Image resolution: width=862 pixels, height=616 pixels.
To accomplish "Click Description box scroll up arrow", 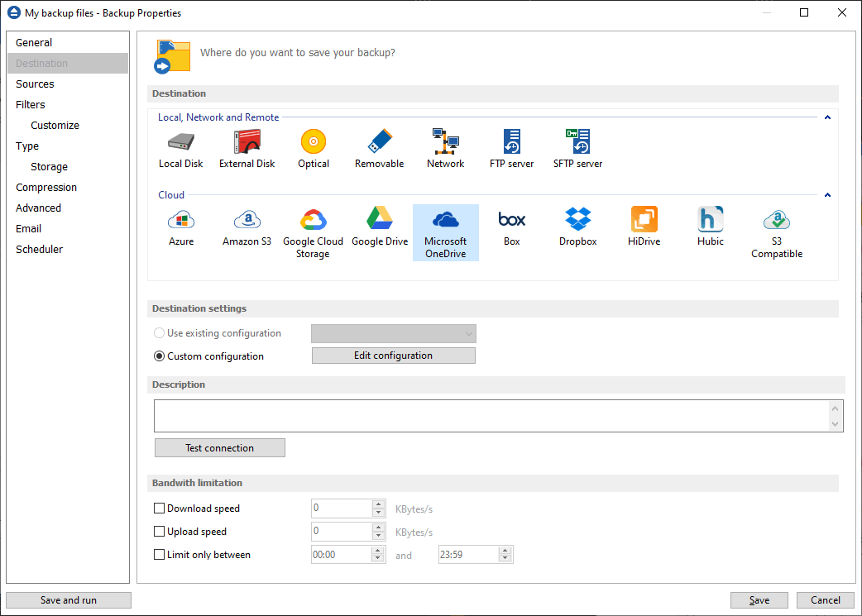I will point(835,408).
